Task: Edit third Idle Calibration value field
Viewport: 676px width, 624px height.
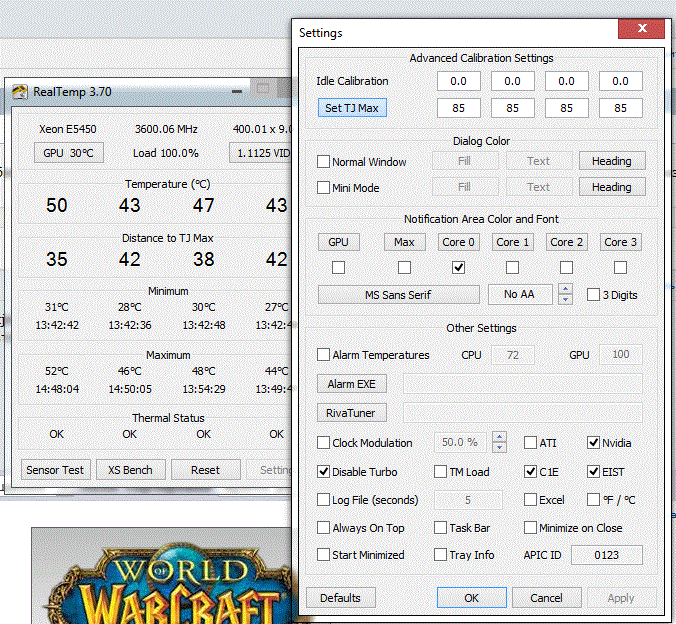Action: pos(566,81)
